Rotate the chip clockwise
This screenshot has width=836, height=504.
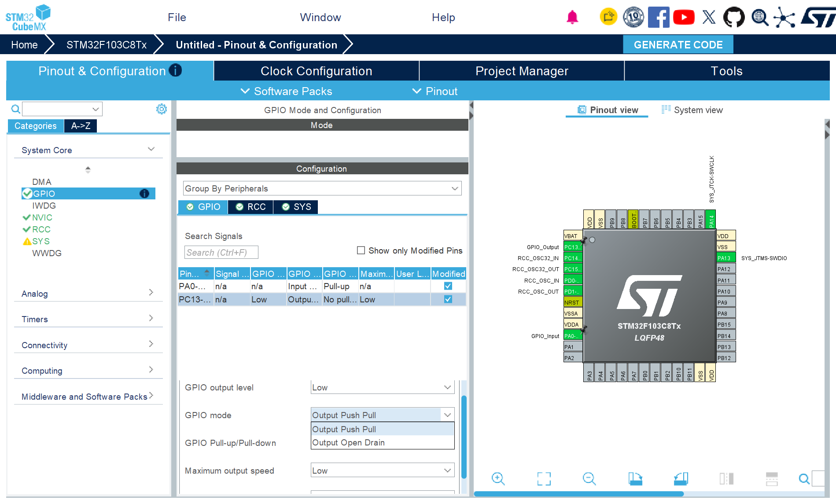635,478
